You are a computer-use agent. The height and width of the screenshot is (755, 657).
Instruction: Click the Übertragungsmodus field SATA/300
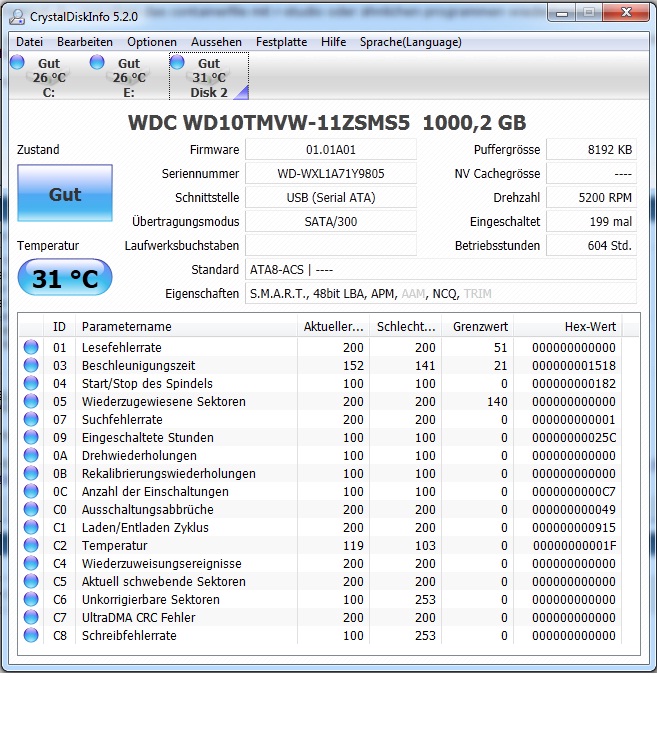click(331, 221)
